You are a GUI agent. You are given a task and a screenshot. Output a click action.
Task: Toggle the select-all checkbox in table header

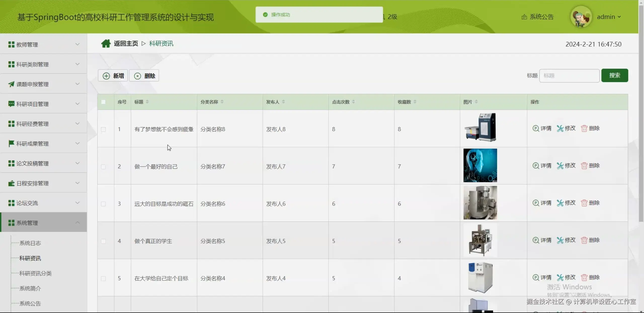tap(103, 102)
